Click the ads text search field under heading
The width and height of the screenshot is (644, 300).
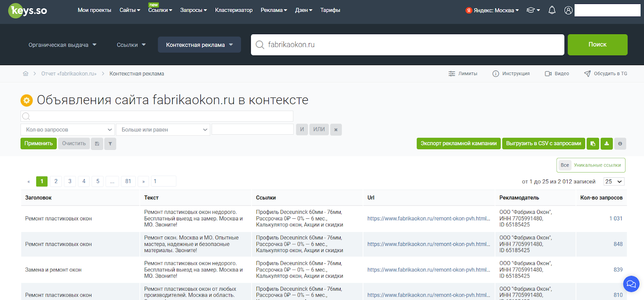[x=157, y=116]
